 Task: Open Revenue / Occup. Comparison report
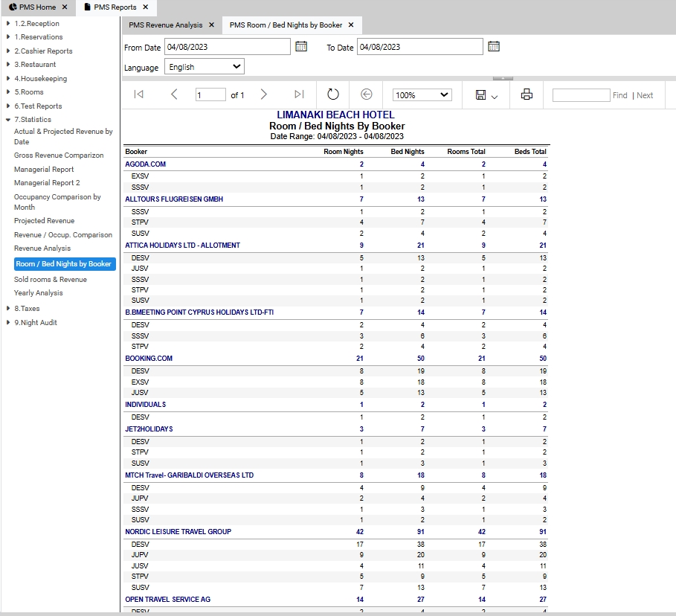click(x=63, y=235)
